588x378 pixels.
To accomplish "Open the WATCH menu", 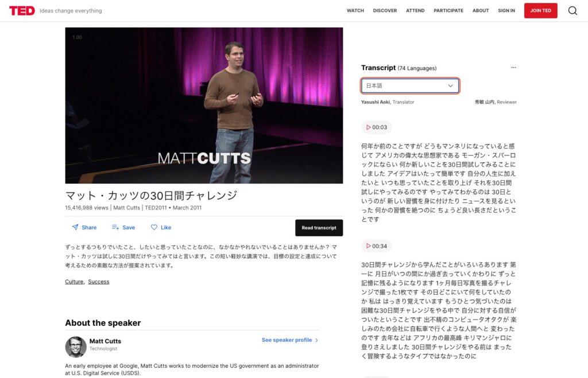I will pyautogui.click(x=355, y=10).
